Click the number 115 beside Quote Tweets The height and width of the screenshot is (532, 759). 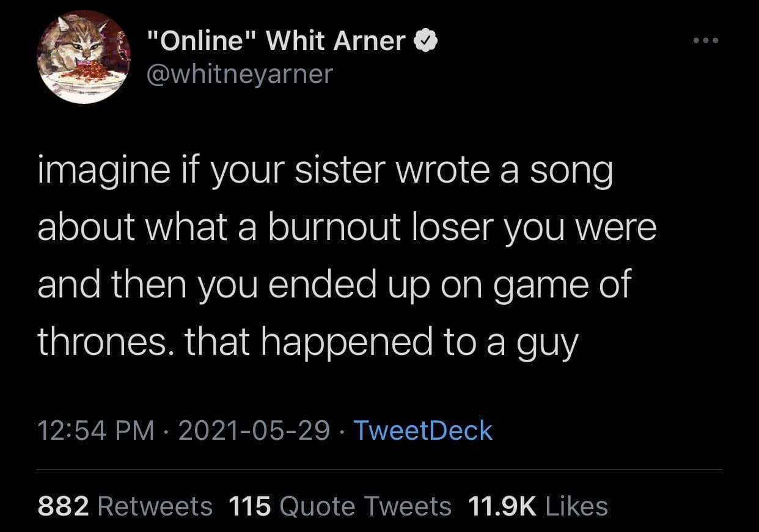tap(249, 506)
